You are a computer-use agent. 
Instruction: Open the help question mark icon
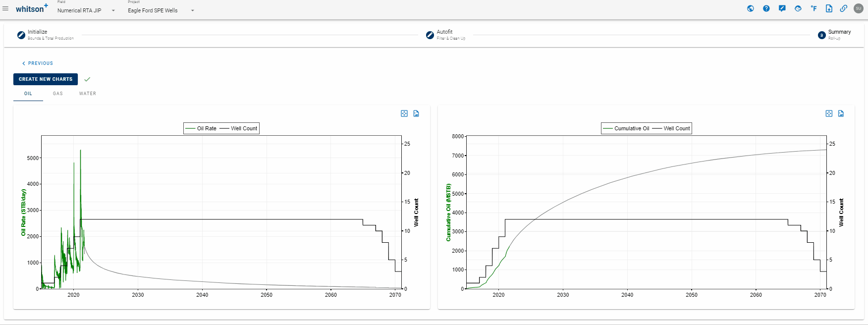[766, 8]
